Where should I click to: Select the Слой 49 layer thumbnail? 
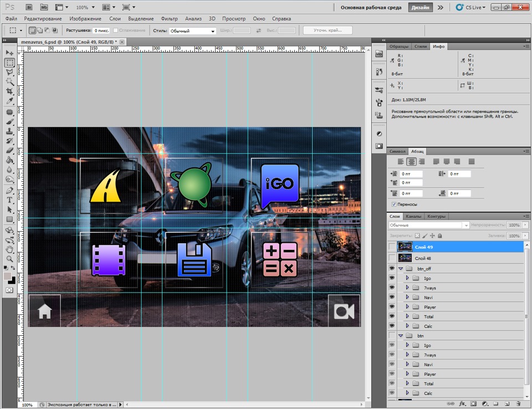click(x=405, y=247)
